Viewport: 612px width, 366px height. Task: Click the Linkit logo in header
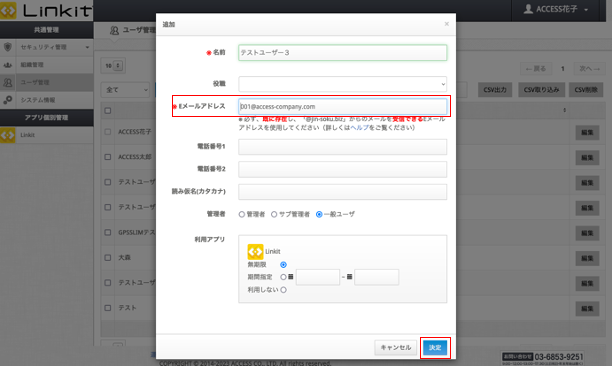pos(46,11)
